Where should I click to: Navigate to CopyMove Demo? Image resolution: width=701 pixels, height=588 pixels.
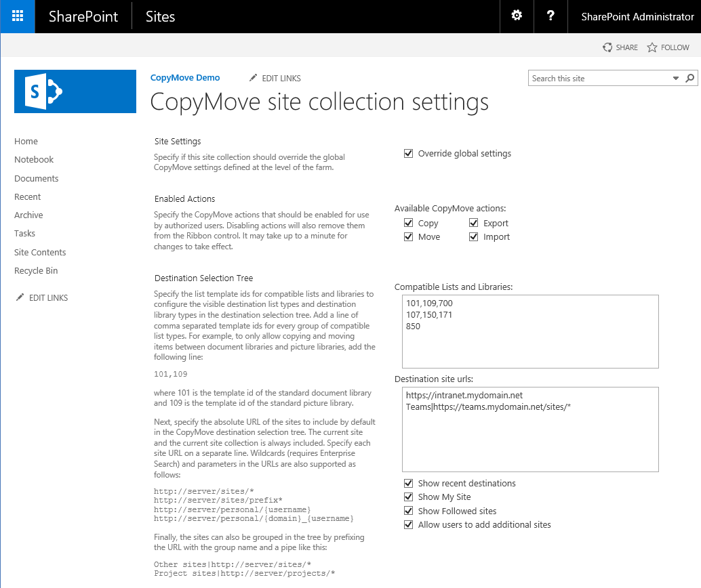[185, 77]
